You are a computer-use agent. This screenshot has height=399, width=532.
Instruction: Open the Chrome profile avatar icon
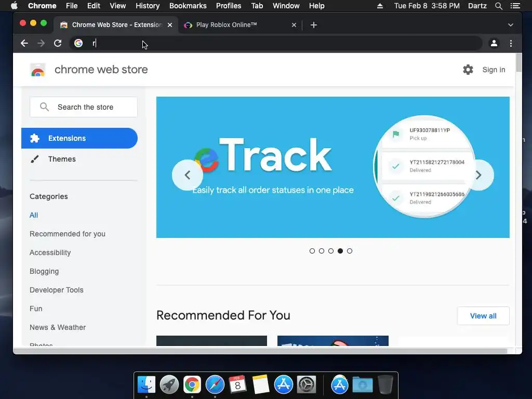tap(494, 43)
